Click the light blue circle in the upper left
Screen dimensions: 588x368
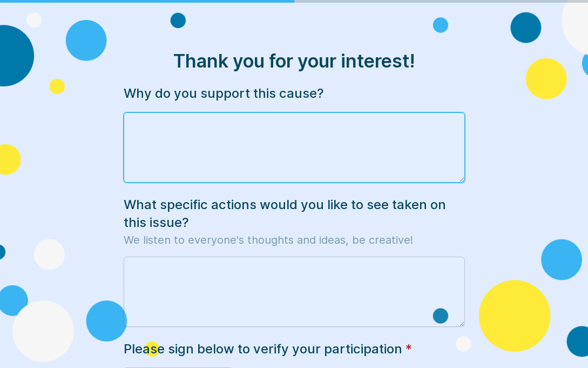(x=86, y=41)
